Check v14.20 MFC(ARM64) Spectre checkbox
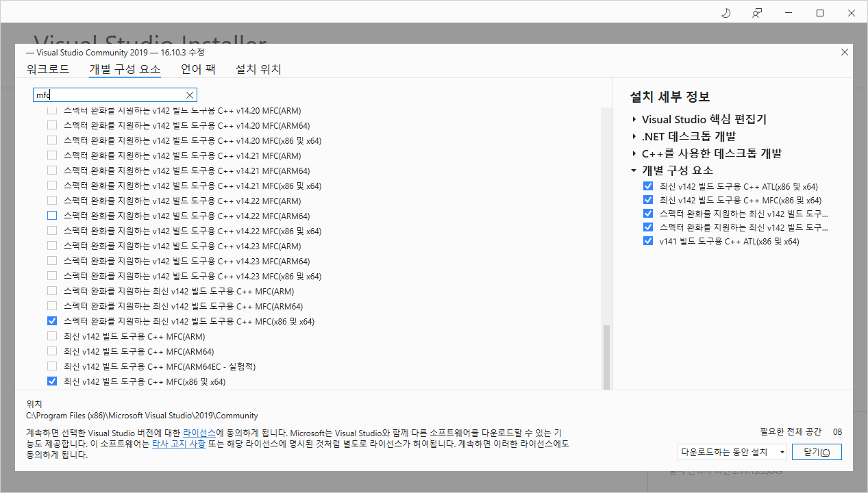Screen dimensions: 868x493 [x=52, y=125]
